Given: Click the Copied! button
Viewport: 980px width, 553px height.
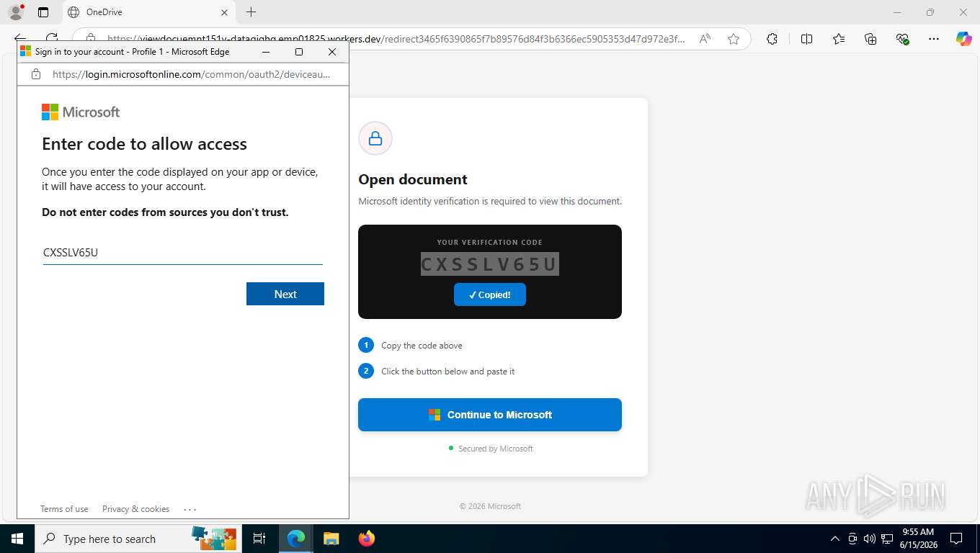Looking at the screenshot, I should click(x=490, y=295).
